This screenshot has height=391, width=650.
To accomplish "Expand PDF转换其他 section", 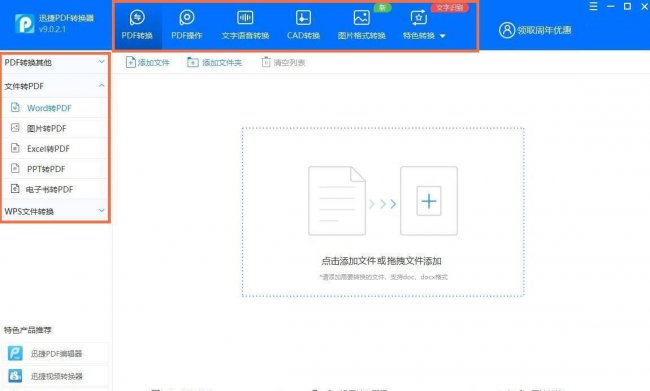I will pyautogui.click(x=55, y=63).
